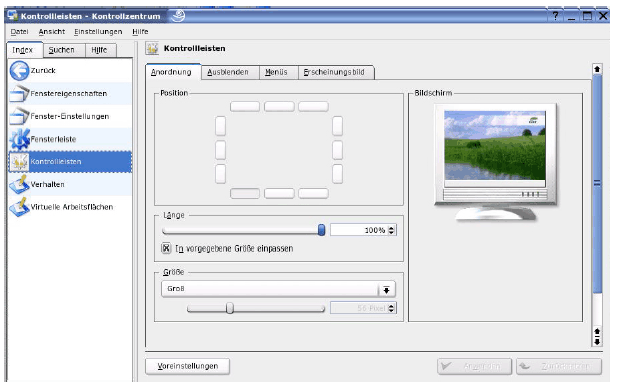Click the Voreinstellungen button
The height and width of the screenshot is (391, 621).
coord(187,366)
